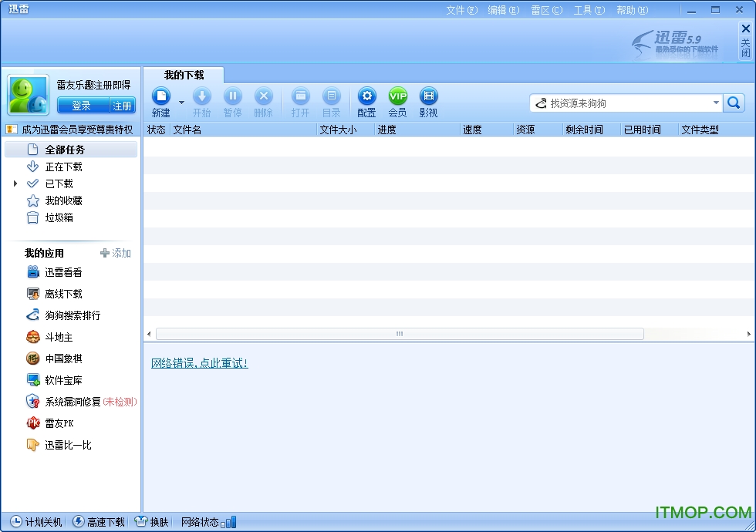Select 已下载 in the task tree
The width and height of the screenshot is (756, 532).
pos(59,184)
